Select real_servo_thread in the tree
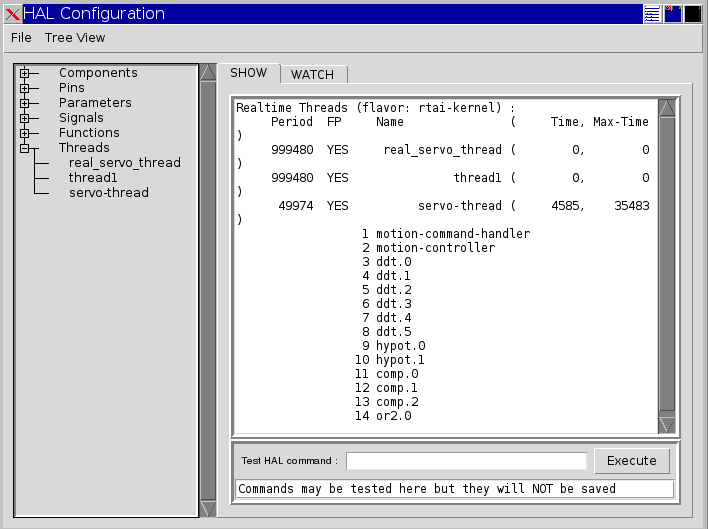Image resolution: width=708 pixels, height=529 pixels. pos(125,162)
